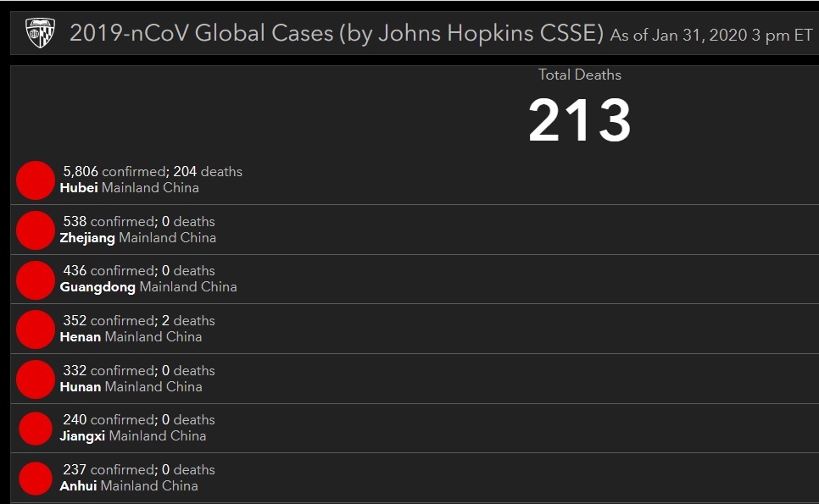Click '332 confirmed; 0 deaths' line

(139, 370)
